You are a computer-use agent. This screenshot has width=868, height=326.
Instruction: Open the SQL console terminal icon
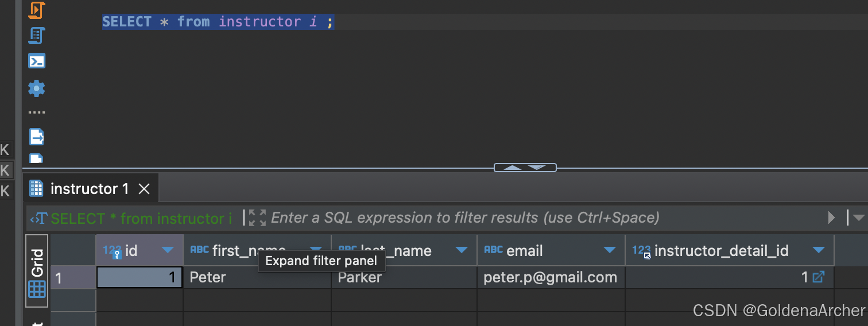coord(37,61)
